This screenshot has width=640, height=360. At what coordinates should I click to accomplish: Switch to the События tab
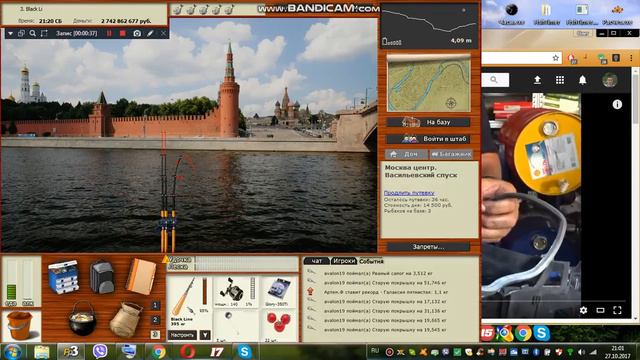[371, 261]
